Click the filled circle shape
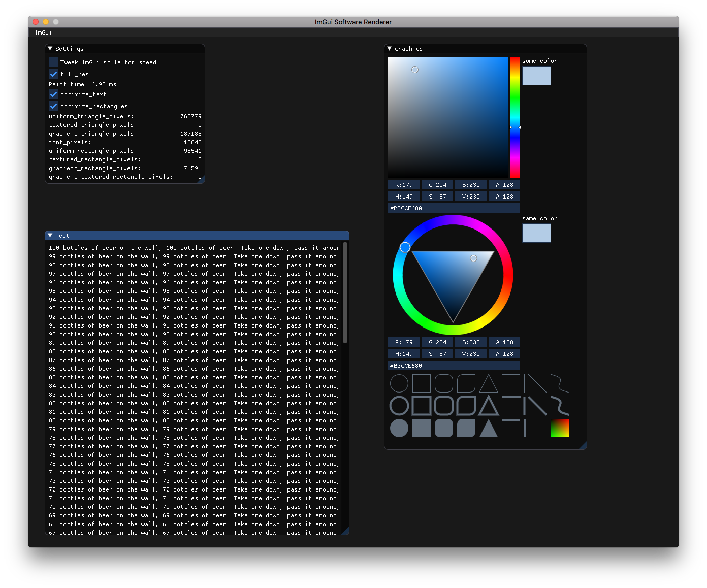The width and height of the screenshot is (707, 588). pyautogui.click(x=399, y=428)
